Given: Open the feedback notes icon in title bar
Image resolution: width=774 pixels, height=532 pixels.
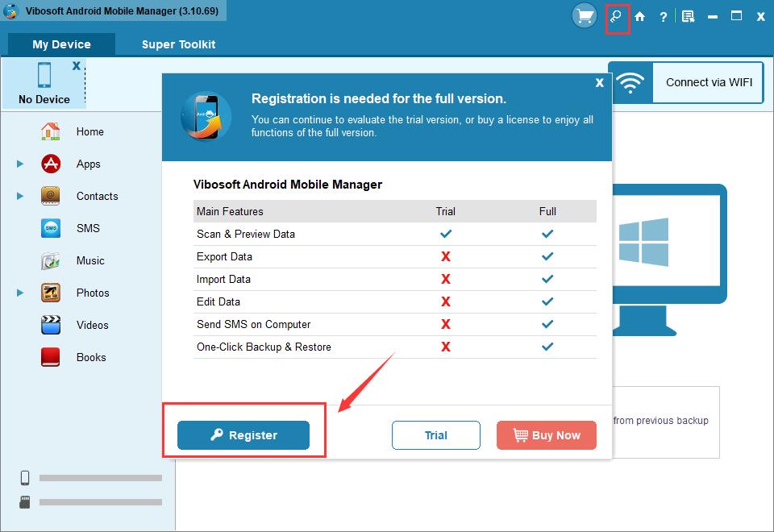Looking at the screenshot, I should (688, 17).
